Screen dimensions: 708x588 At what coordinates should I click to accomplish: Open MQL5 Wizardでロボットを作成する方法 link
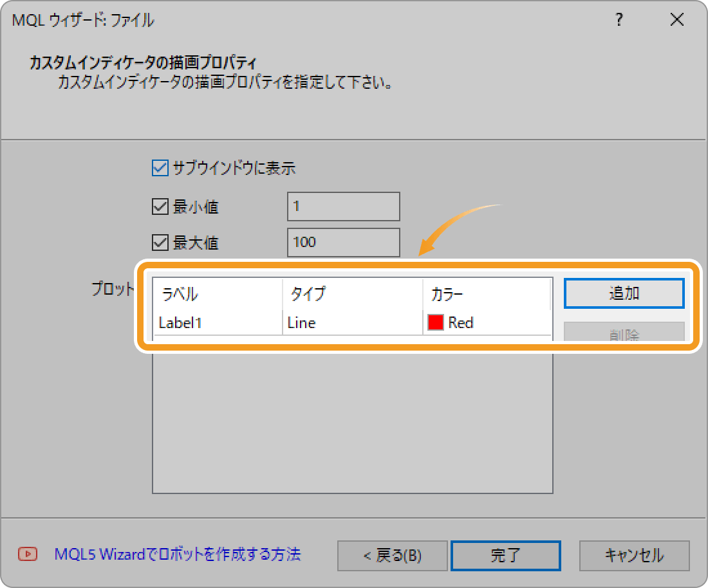point(178,554)
